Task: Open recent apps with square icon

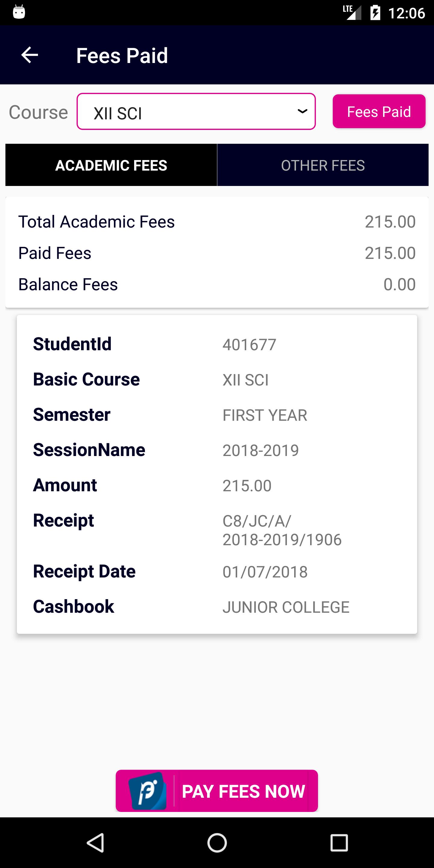Action: (339, 843)
